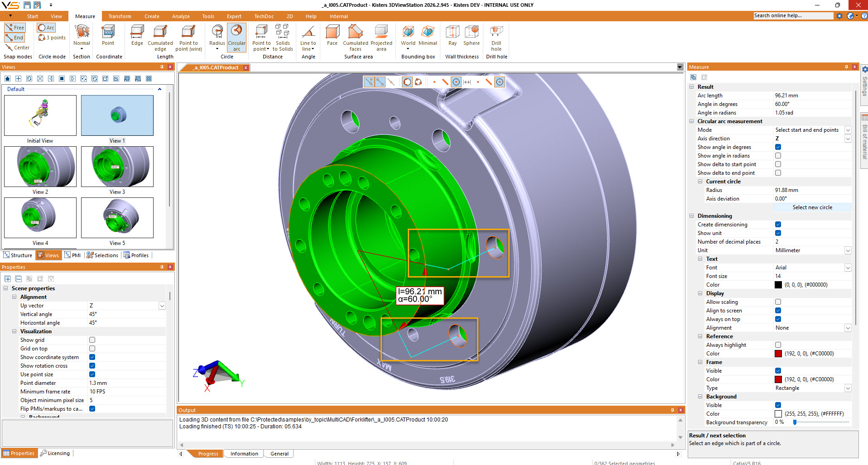Select the Point coordinate tool
The width and height of the screenshot is (868, 465).
pos(108,35)
